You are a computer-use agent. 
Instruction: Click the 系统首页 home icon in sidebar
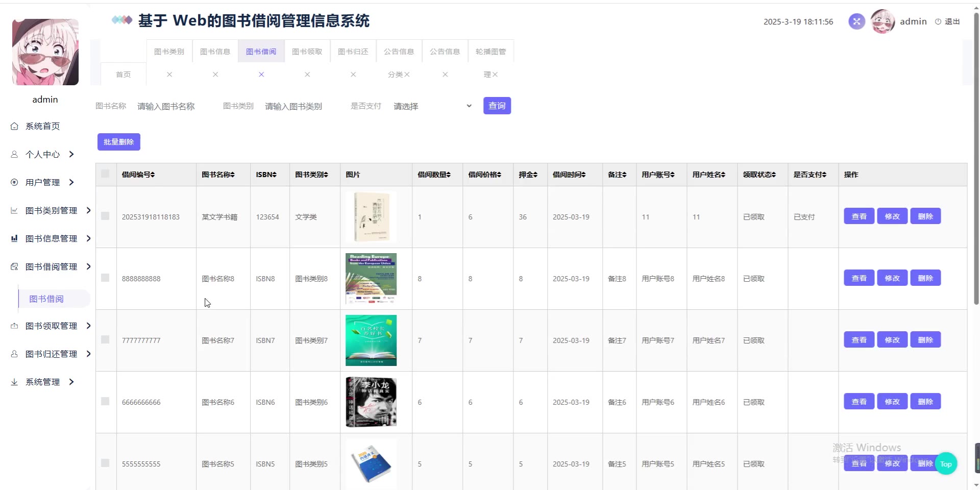[14, 126]
